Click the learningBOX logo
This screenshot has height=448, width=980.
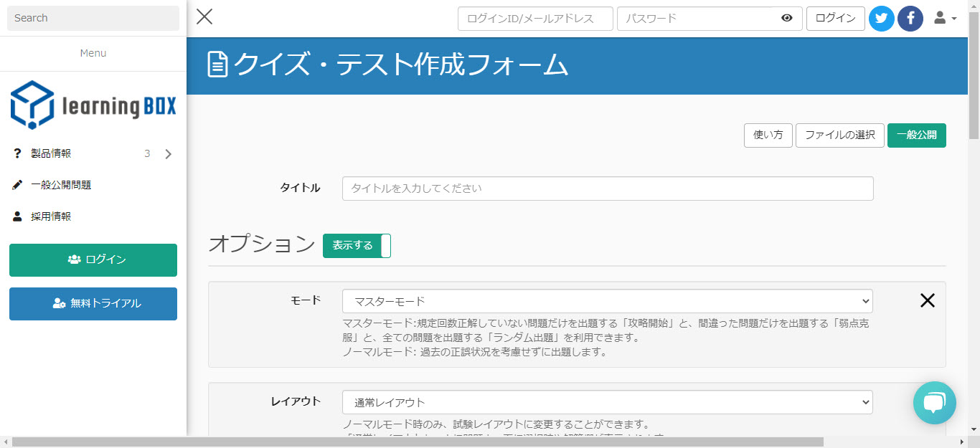(93, 105)
